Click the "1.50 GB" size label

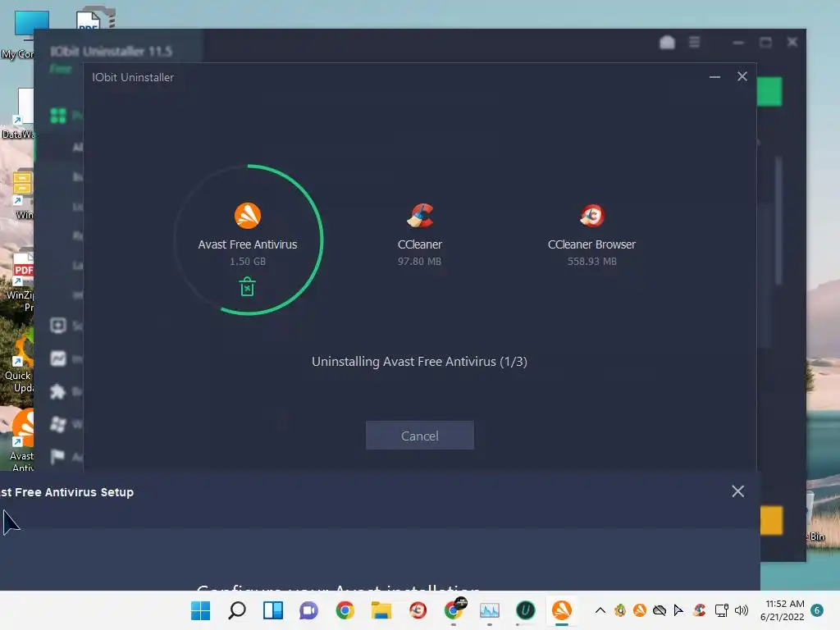[248, 262]
